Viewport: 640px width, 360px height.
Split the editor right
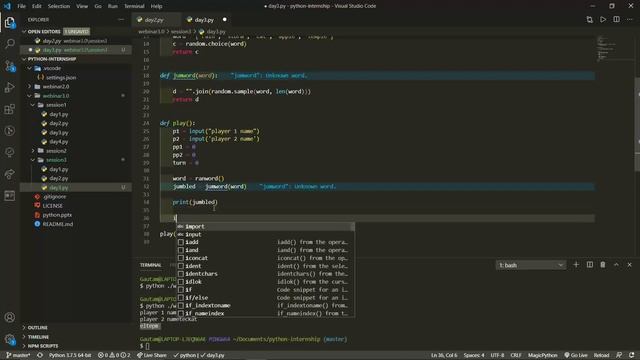click(x=616, y=20)
